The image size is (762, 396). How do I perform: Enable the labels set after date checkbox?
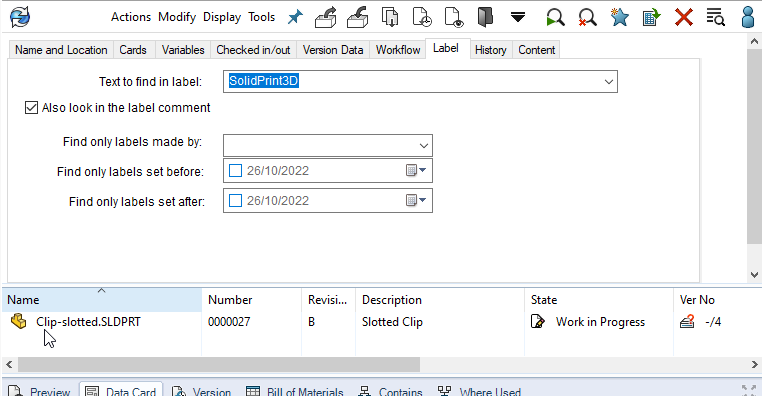(x=235, y=201)
